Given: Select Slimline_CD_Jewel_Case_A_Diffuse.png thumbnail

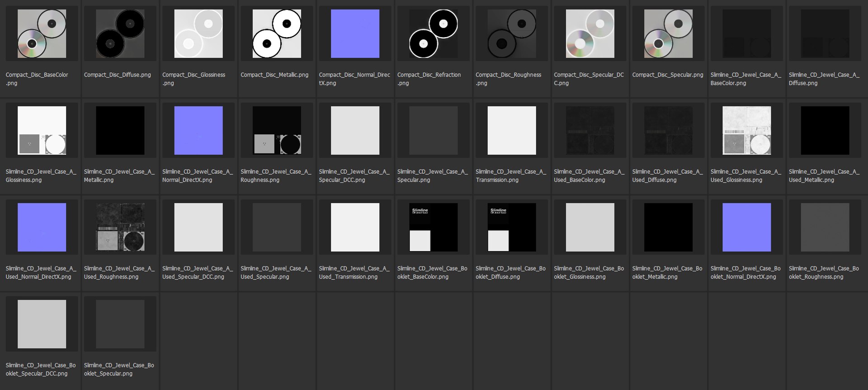Looking at the screenshot, I should pos(825,33).
